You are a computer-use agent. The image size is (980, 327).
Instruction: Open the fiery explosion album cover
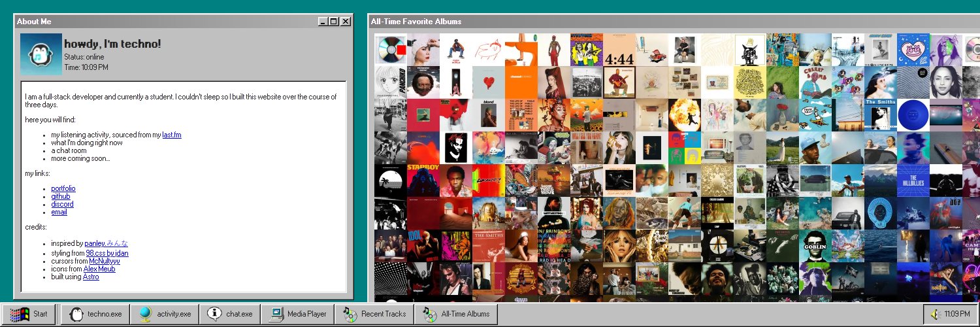coord(685,115)
